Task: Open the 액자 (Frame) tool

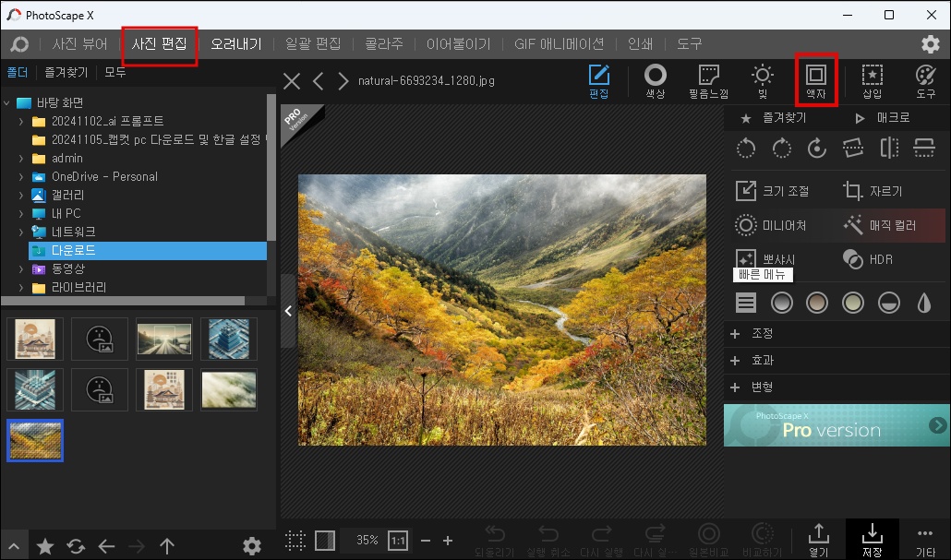Action: [816, 81]
